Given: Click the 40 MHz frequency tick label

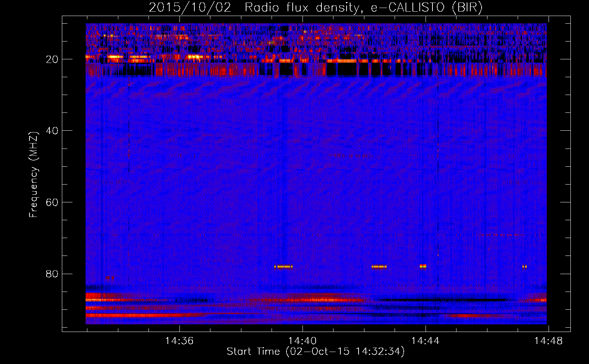Looking at the screenshot, I should (52, 131).
